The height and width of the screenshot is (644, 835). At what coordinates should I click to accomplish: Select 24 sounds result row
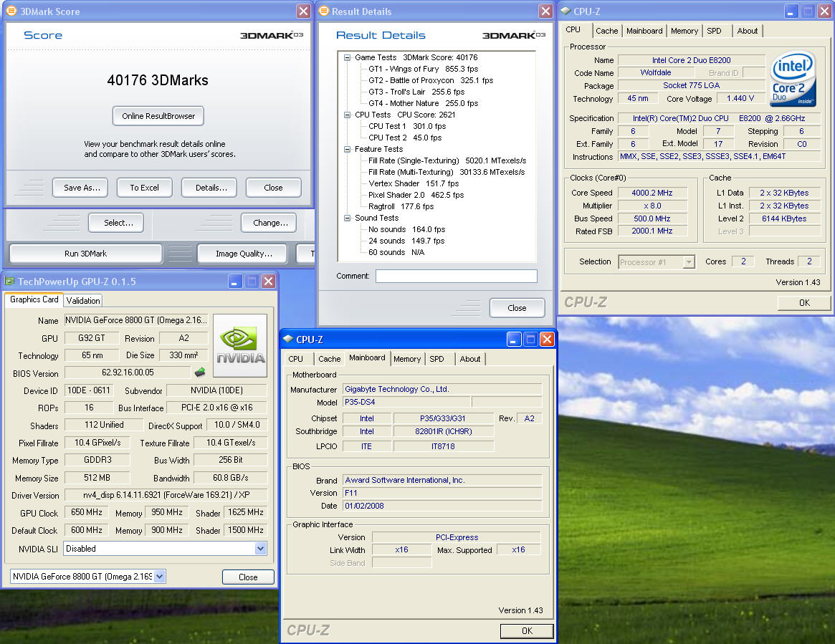click(406, 241)
